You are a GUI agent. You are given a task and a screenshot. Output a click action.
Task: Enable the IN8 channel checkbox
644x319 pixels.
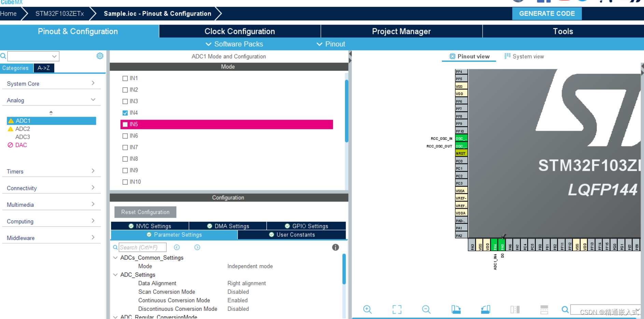click(125, 159)
